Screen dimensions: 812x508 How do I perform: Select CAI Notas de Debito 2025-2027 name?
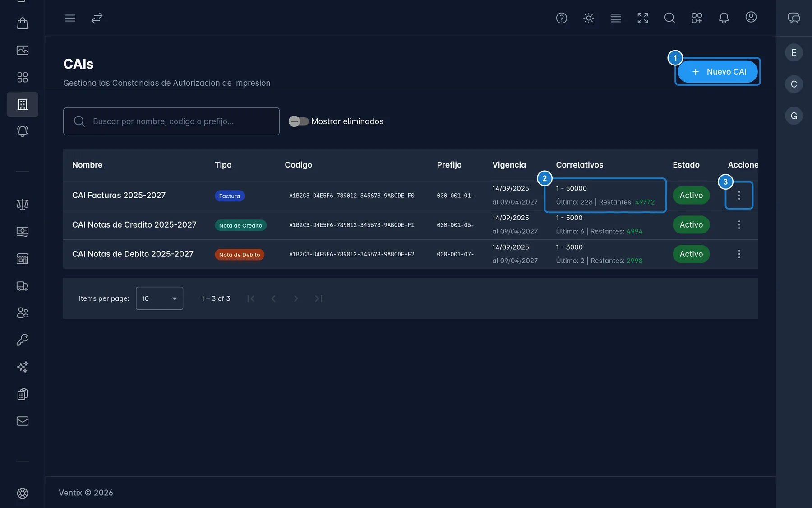(x=133, y=254)
